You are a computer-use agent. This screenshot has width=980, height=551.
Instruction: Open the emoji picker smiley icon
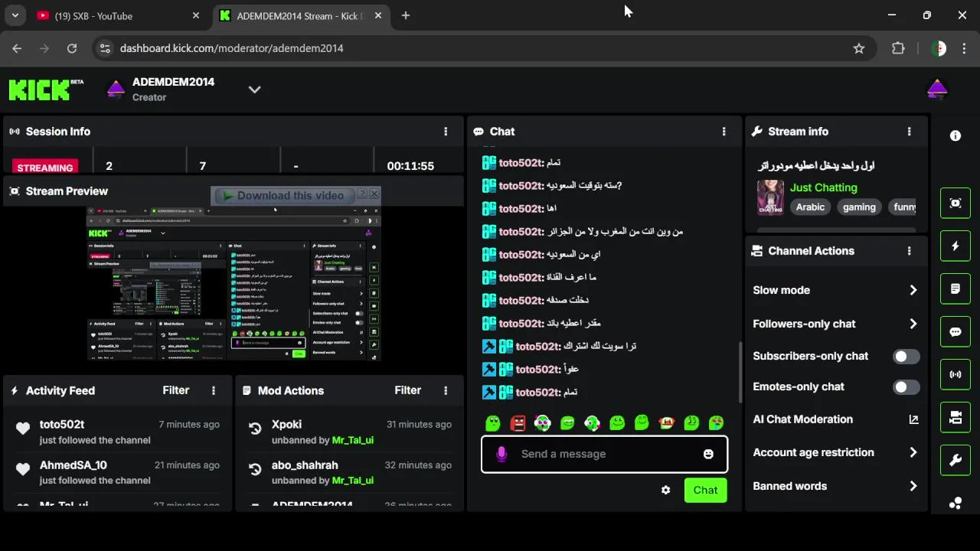pyautogui.click(x=708, y=454)
